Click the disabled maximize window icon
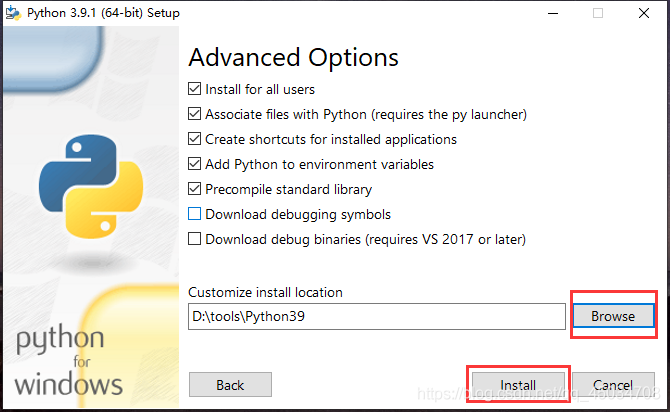 click(x=598, y=13)
